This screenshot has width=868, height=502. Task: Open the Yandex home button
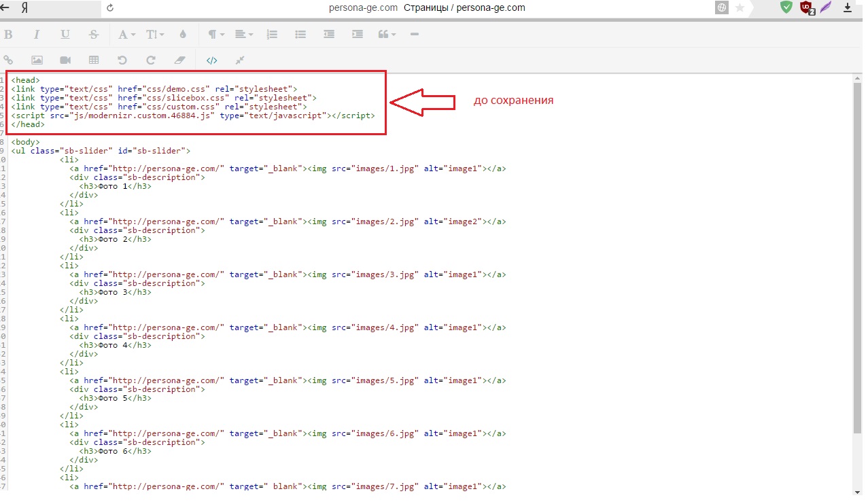click(25, 8)
